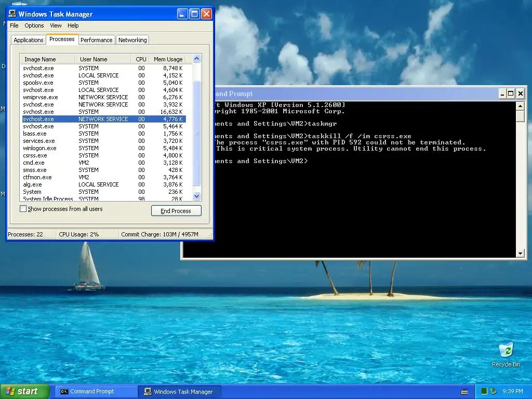
Task: Click highlighted svchost.exe NETWORK SERVICE row
Action: click(x=104, y=119)
